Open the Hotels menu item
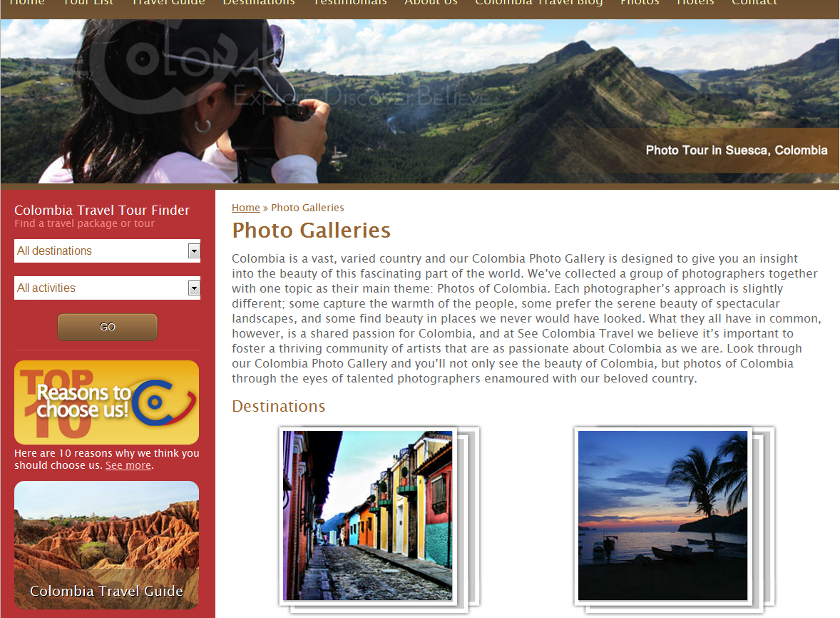The image size is (840, 618). point(695,3)
